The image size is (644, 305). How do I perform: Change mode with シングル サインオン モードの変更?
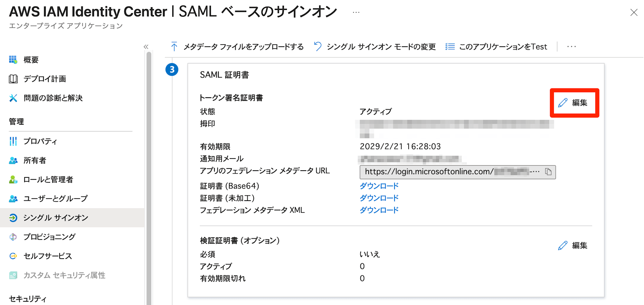coord(381,46)
